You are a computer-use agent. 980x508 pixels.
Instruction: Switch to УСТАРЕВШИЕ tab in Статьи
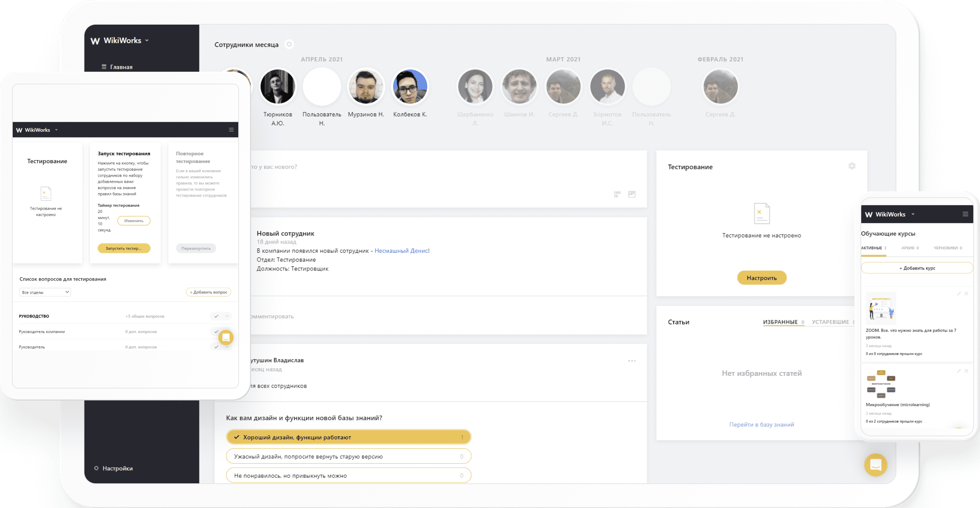[x=831, y=322]
